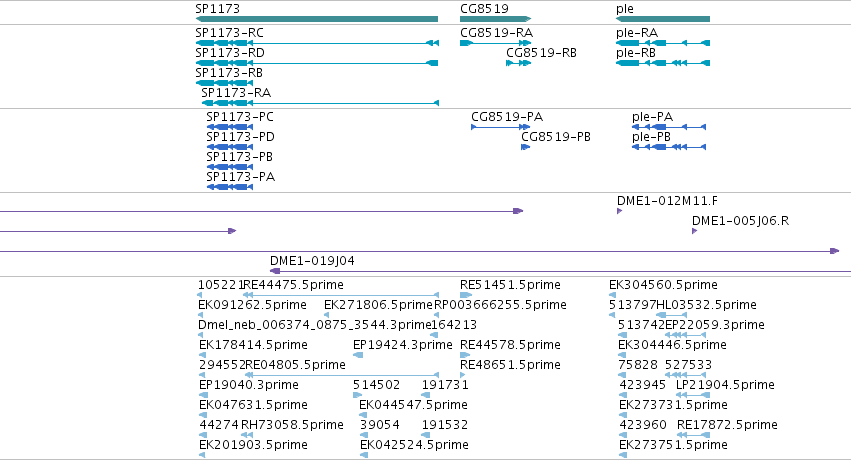
Task: Select the SP1173-PC protein label
Action: [240, 117]
